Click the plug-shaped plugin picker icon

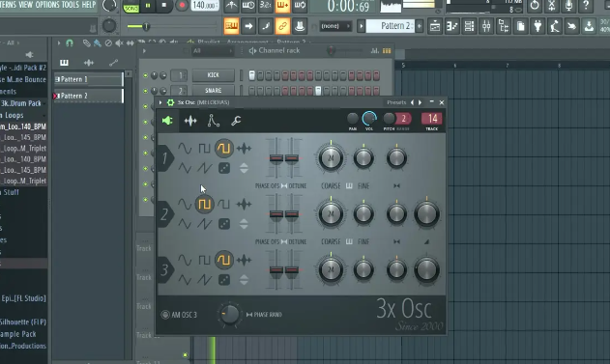[537, 26]
